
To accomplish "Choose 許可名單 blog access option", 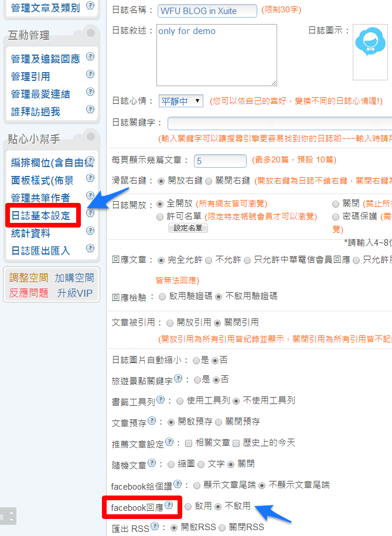I will click(x=160, y=217).
